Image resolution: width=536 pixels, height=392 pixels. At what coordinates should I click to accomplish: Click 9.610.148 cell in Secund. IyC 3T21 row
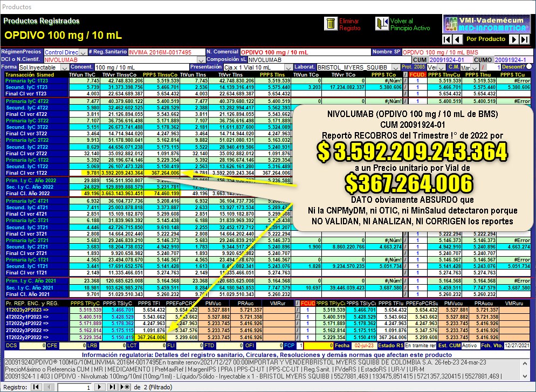point(162,227)
